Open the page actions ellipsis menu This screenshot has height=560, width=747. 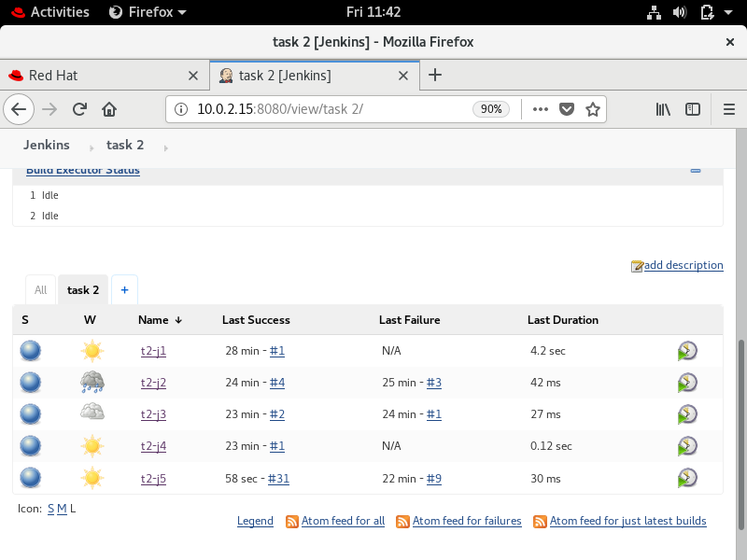coord(540,109)
